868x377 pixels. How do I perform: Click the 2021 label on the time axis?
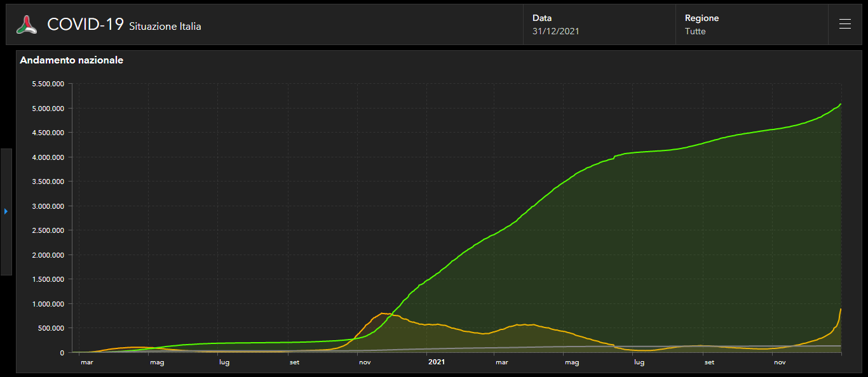pos(437,362)
